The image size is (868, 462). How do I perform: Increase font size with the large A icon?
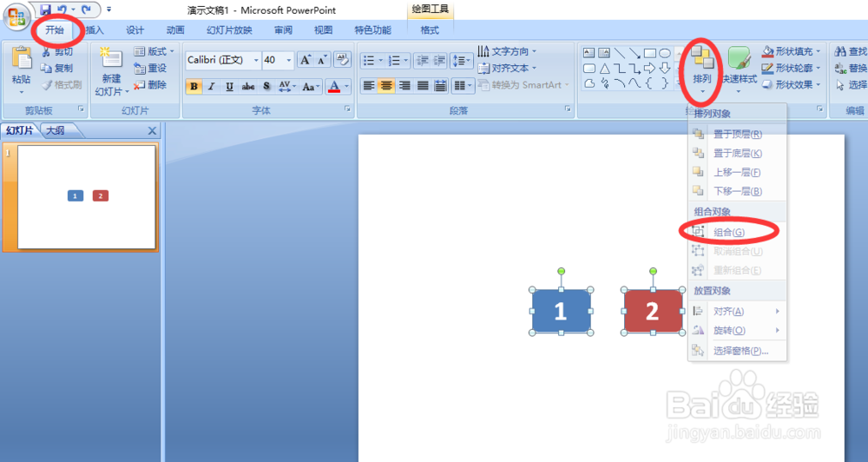(x=305, y=60)
